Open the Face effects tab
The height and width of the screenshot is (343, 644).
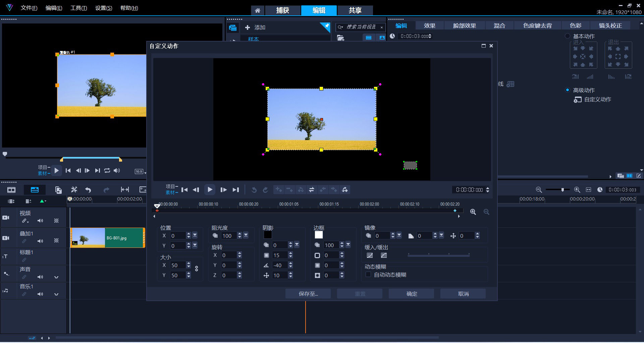click(464, 25)
